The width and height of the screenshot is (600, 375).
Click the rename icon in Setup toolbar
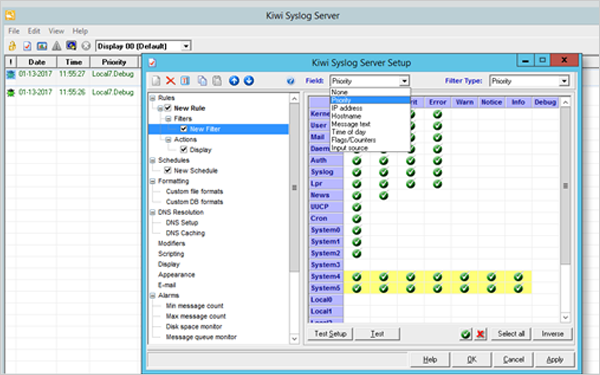[x=185, y=81]
